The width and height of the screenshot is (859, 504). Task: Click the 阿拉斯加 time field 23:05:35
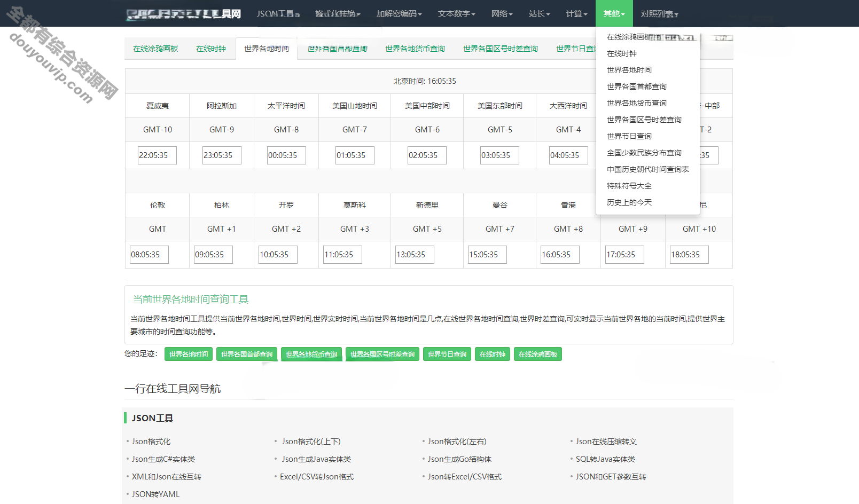pos(222,155)
